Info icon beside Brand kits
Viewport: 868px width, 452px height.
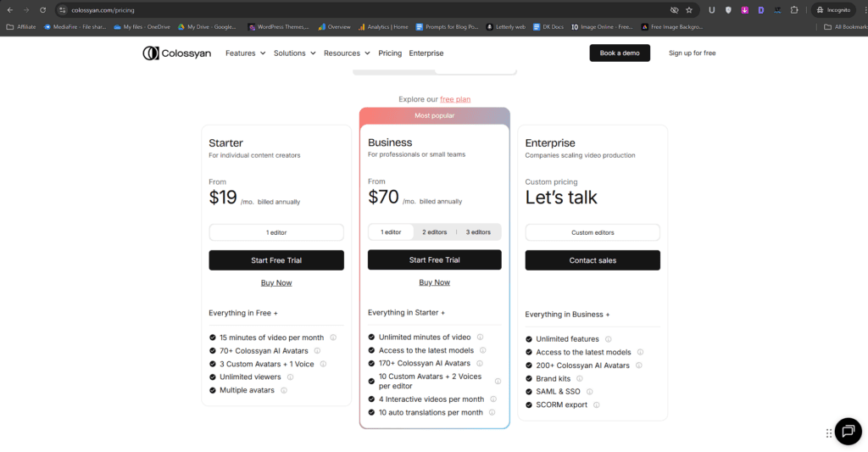pos(580,379)
